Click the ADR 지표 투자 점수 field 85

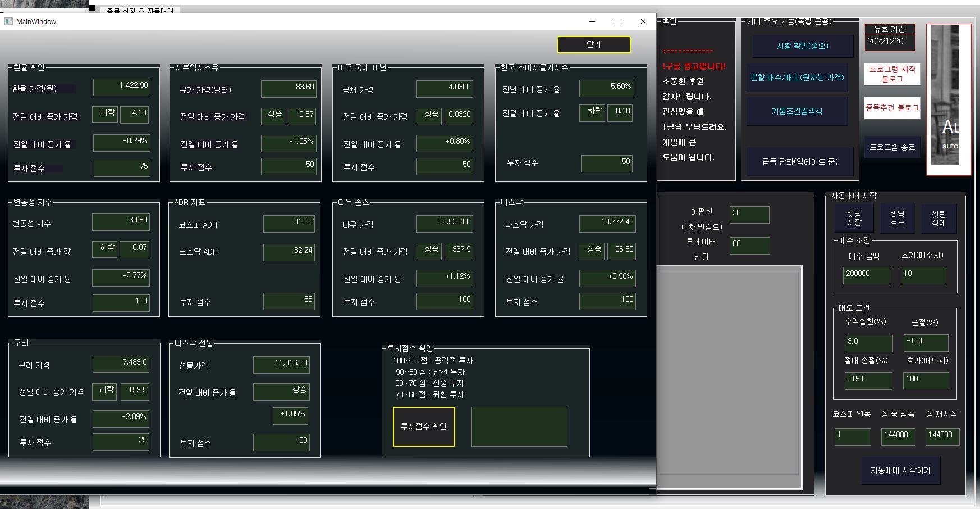click(289, 301)
